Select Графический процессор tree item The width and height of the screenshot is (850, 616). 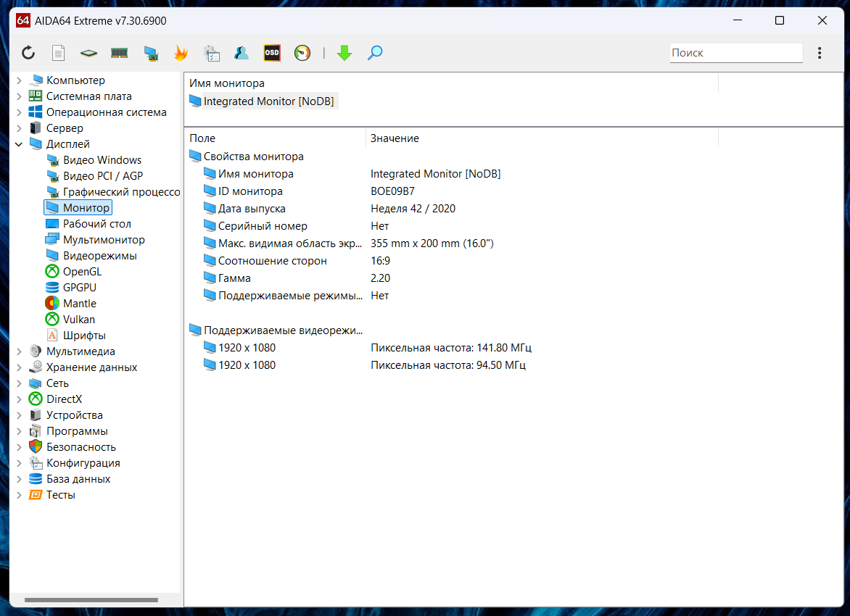pos(121,192)
